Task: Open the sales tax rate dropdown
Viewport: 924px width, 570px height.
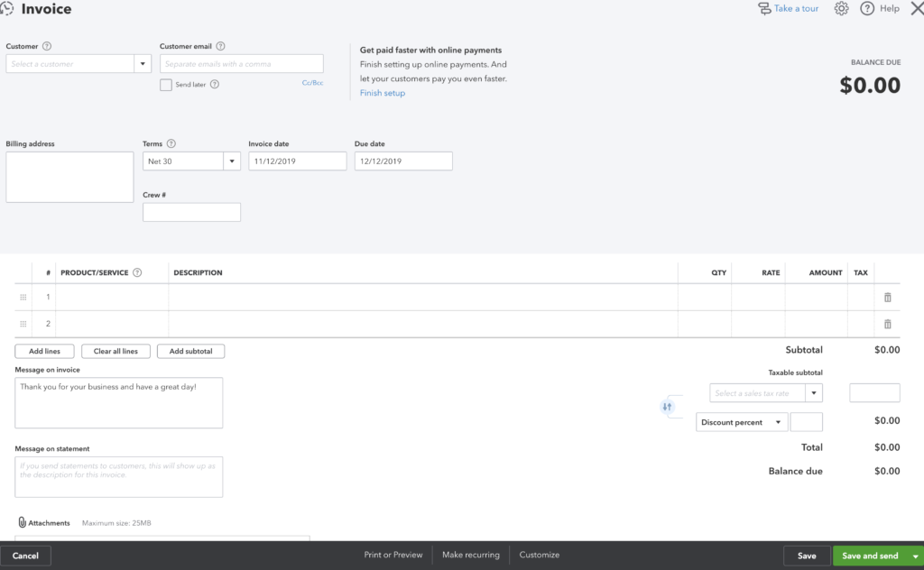Action: click(x=813, y=393)
